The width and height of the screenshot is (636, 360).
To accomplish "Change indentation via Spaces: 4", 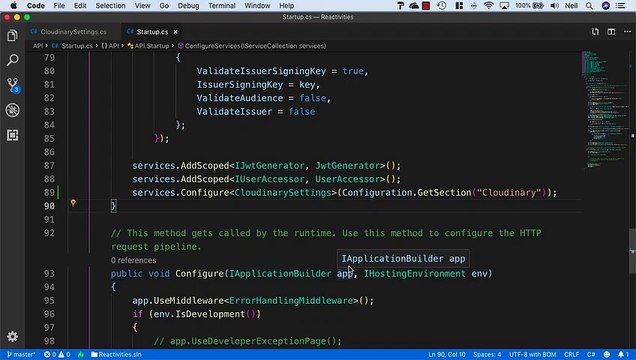I will click(487, 354).
